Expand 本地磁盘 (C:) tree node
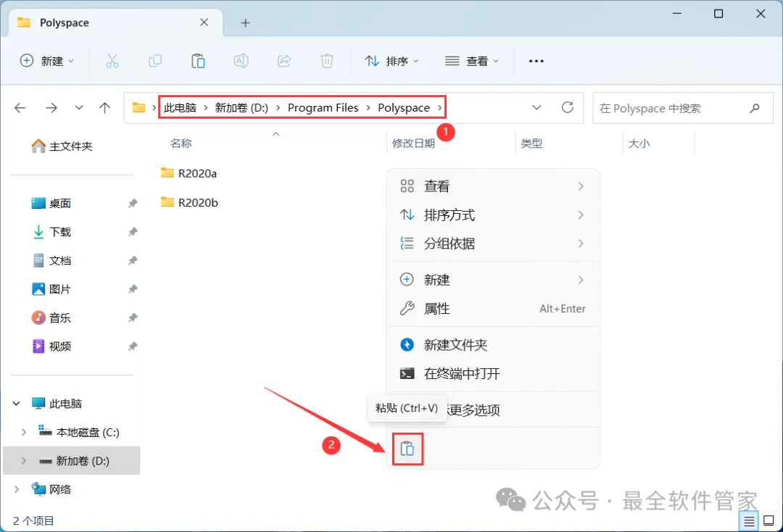 pyautogui.click(x=23, y=432)
